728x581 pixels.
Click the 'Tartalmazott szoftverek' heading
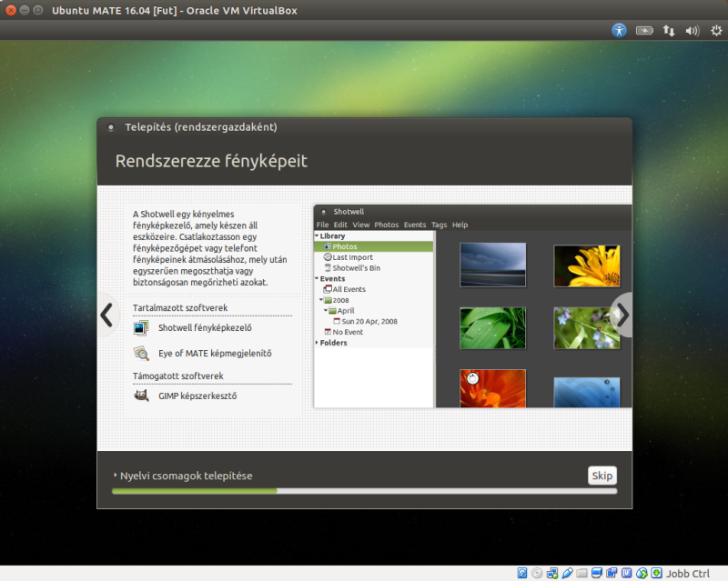[x=180, y=307]
